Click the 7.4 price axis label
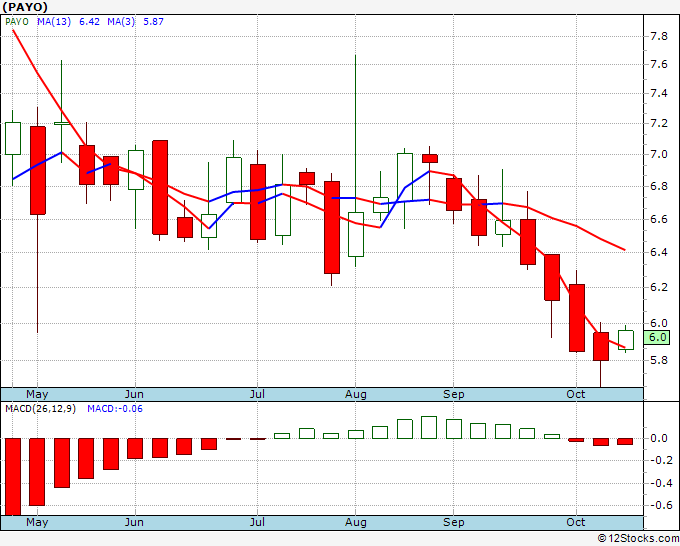680x546 pixels. 659,94
